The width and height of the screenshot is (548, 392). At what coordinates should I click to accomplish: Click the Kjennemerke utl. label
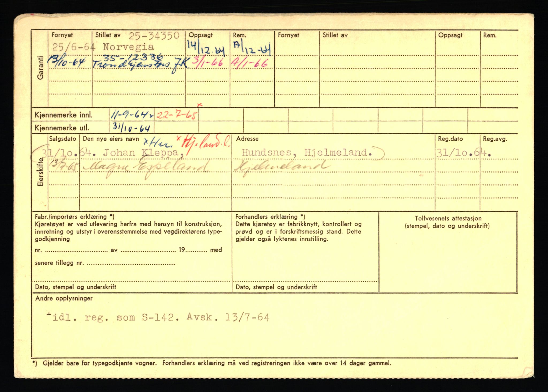pyautogui.click(x=62, y=128)
